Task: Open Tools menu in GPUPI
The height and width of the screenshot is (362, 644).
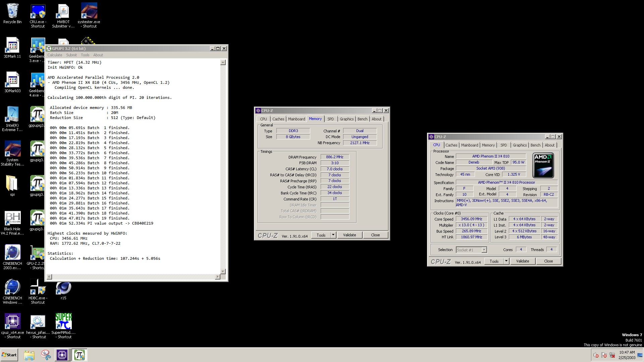Action: coord(85,55)
